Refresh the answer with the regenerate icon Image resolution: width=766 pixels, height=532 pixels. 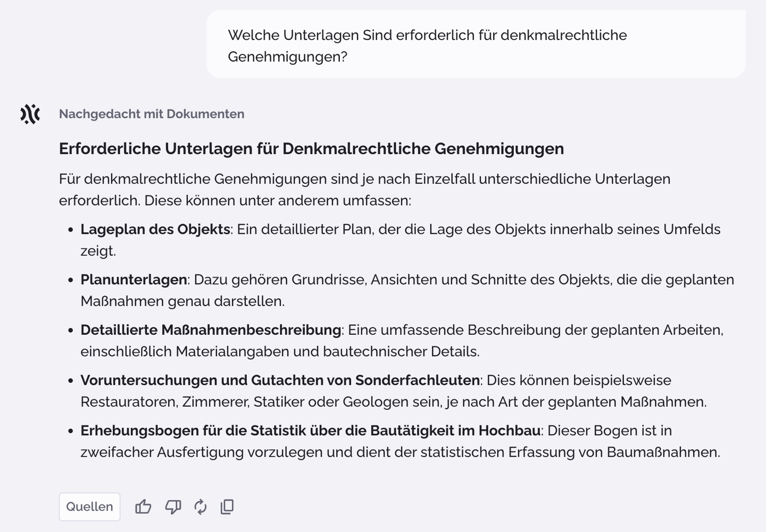(200, 506)
